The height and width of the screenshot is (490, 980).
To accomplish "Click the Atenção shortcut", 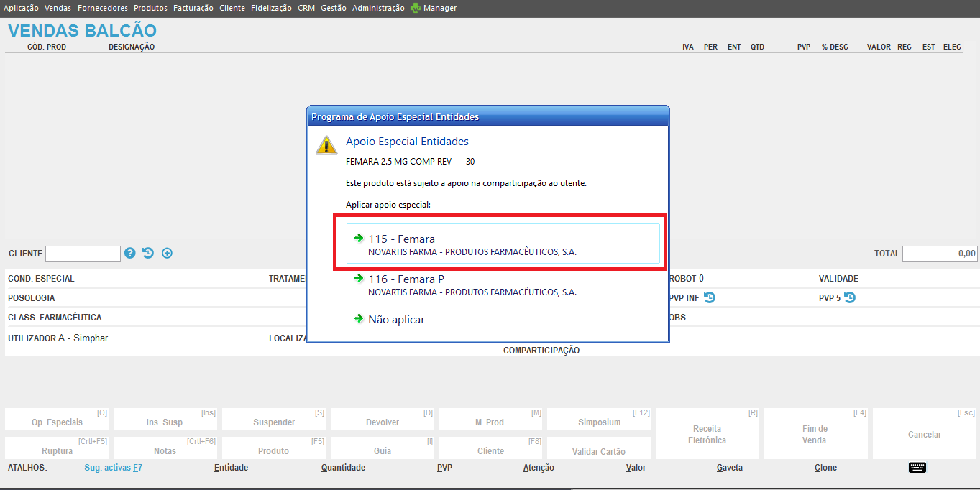I will click(539, 468).
